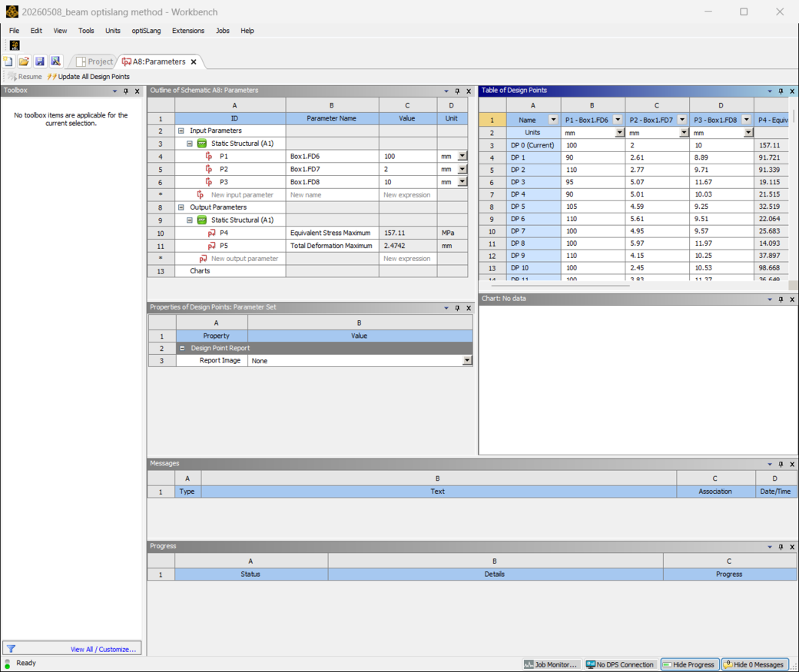
Task: Pin the Toolbox panel
Action: 126,91
